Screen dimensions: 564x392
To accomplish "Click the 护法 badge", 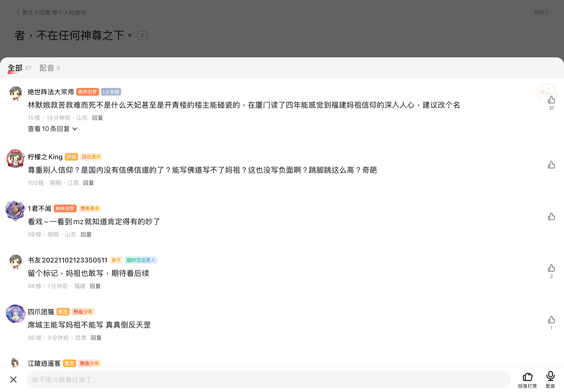I will [x=71, y=157].
